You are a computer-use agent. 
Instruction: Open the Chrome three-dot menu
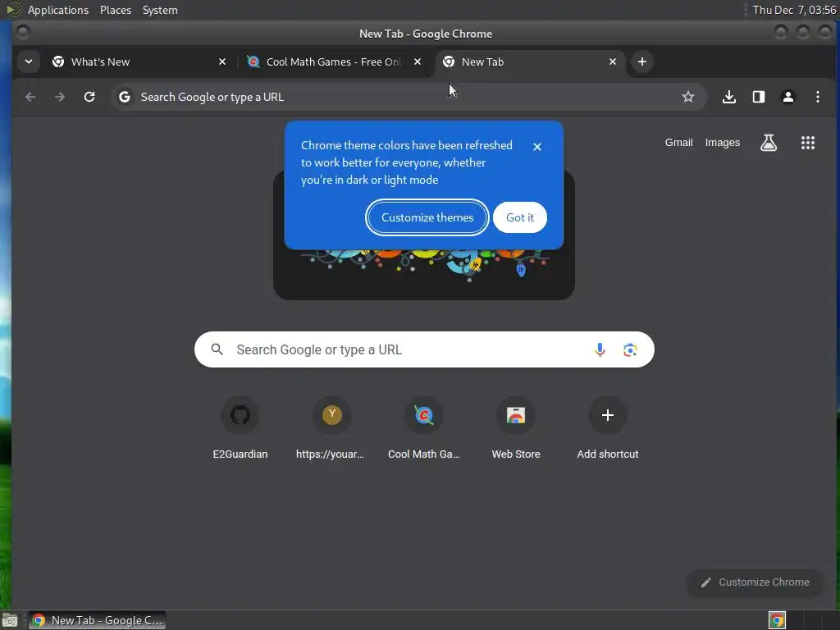coord(818,97)
